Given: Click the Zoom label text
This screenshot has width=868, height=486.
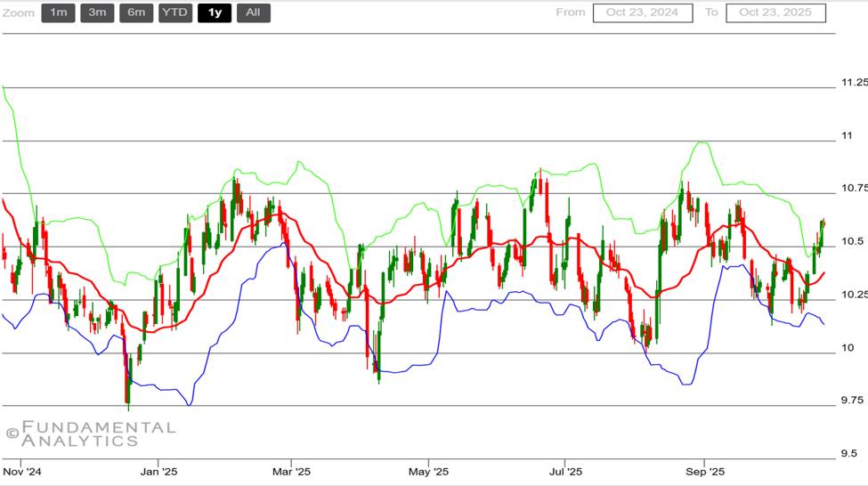Looking at the screenshot, I should pyautogui.click(x=19, y=12).
